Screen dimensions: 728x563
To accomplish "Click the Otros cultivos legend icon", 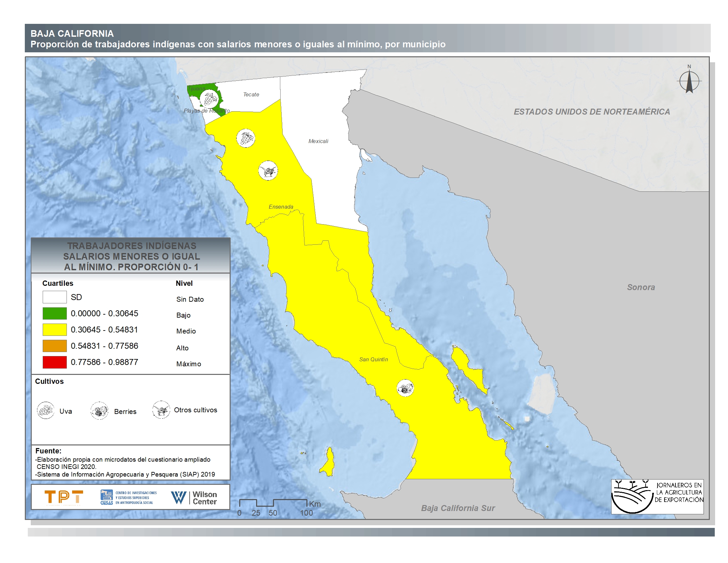I will click(x=161, y=410).
